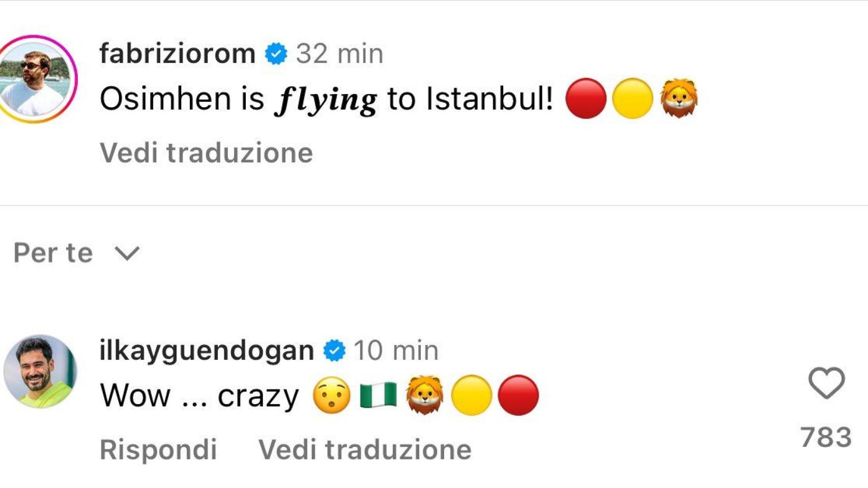Reply to the comment using Rispondi
This screenshot has height=488, width=868.
[x=158, y=449]
